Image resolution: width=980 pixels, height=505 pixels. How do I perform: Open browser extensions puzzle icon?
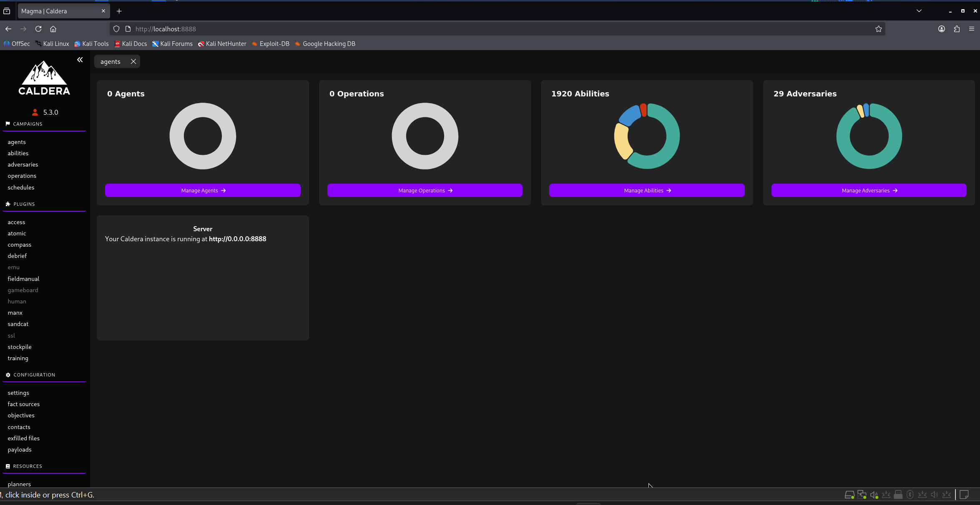[x=957, y=29]
